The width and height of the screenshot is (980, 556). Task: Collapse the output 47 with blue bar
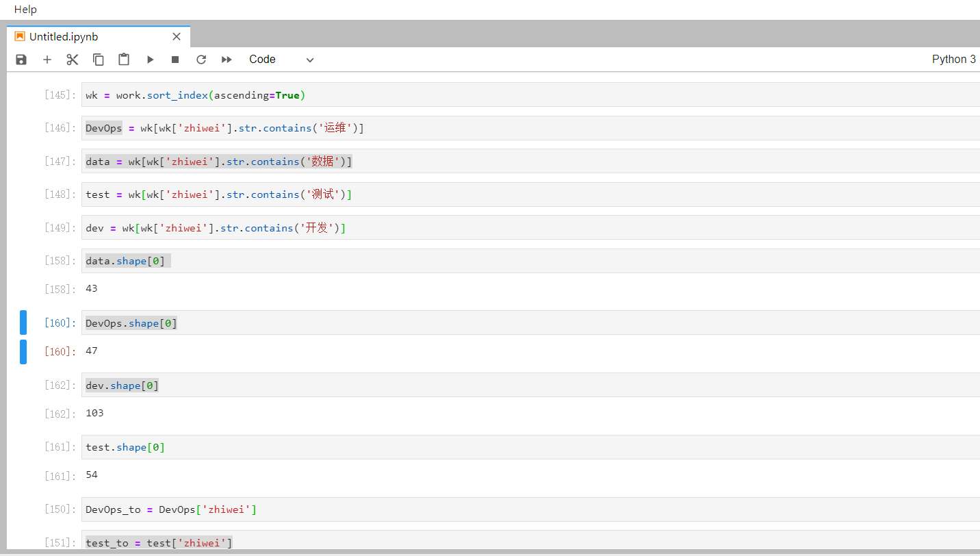23,352
